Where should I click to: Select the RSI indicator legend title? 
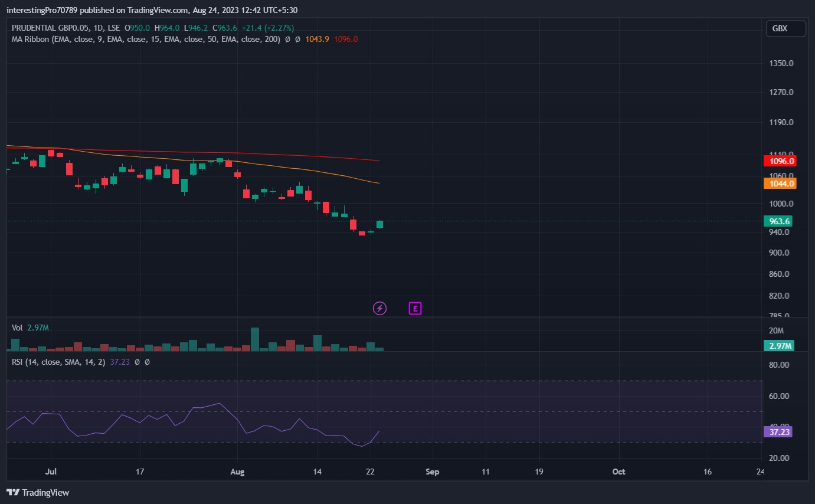tap(58, 362)
